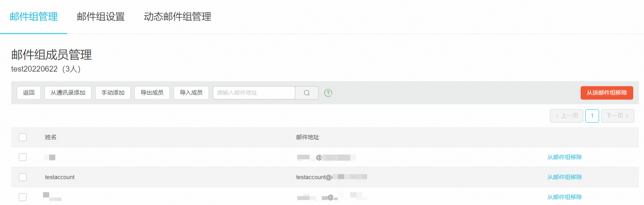Select page number 1 in pagination

(592, 116)
